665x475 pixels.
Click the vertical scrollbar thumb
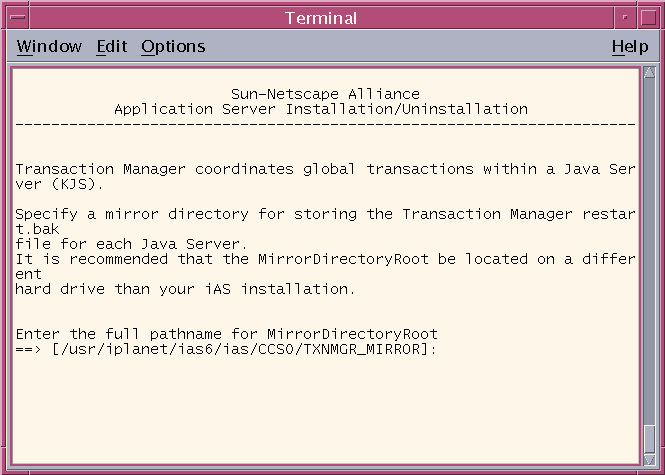point(649,439)
